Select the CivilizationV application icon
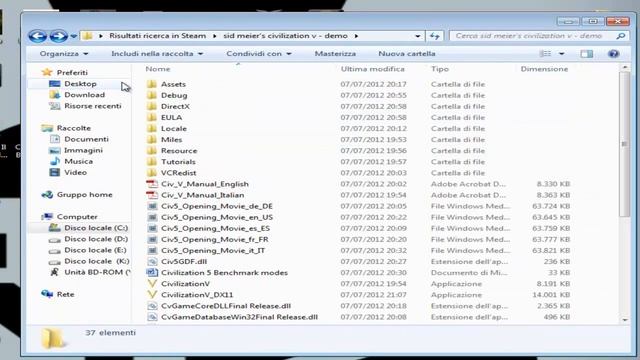 152,283
